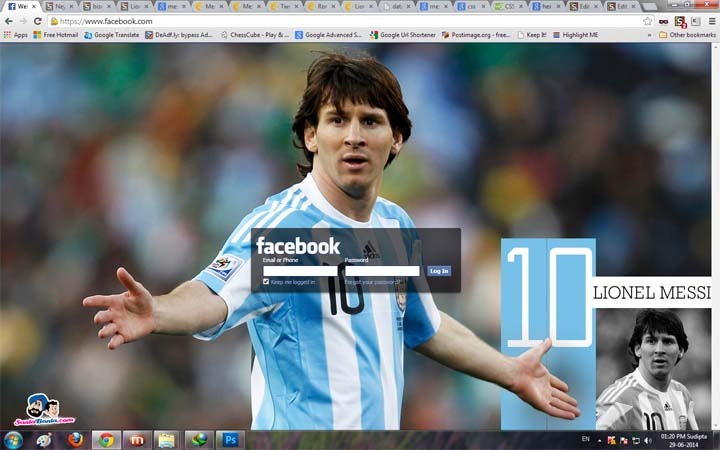Screen dimensions: 720x450
Task: Go back using the browser back arrow
Action: [8, 21]
